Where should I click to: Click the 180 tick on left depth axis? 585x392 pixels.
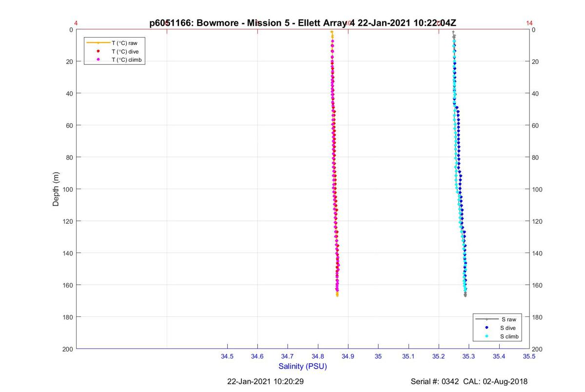67,317
